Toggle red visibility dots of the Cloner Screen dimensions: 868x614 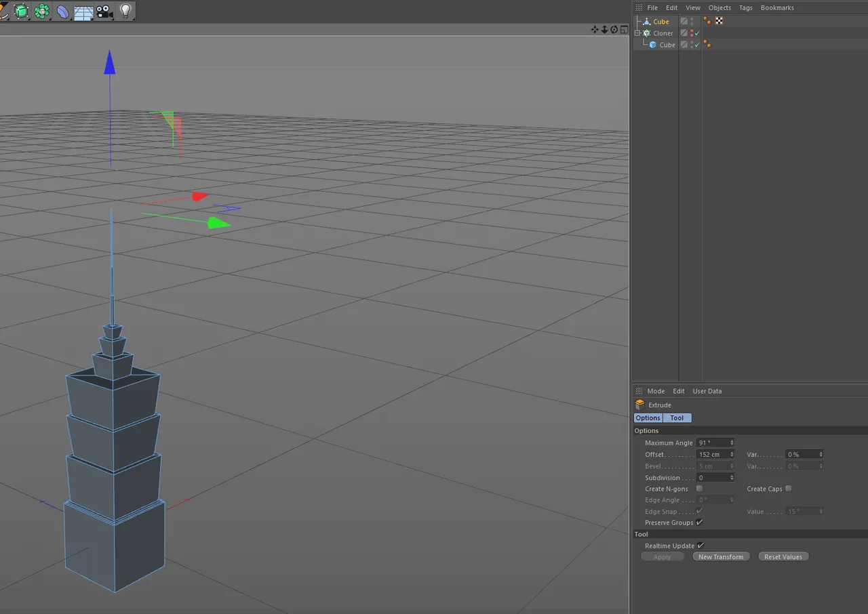click(692, 33)
